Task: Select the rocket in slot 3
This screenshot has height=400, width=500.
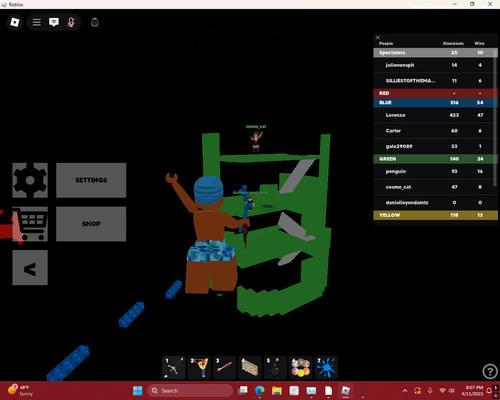Action: 224,367
